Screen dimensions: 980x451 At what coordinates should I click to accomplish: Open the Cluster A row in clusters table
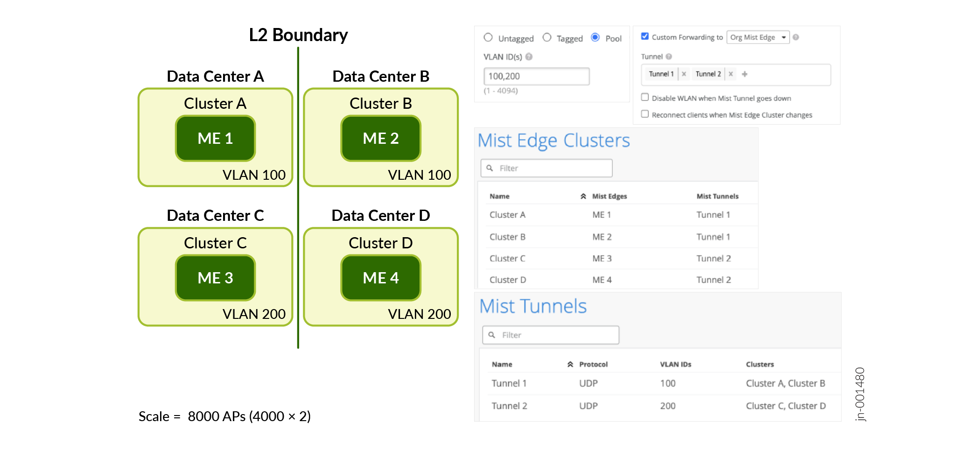507,215
